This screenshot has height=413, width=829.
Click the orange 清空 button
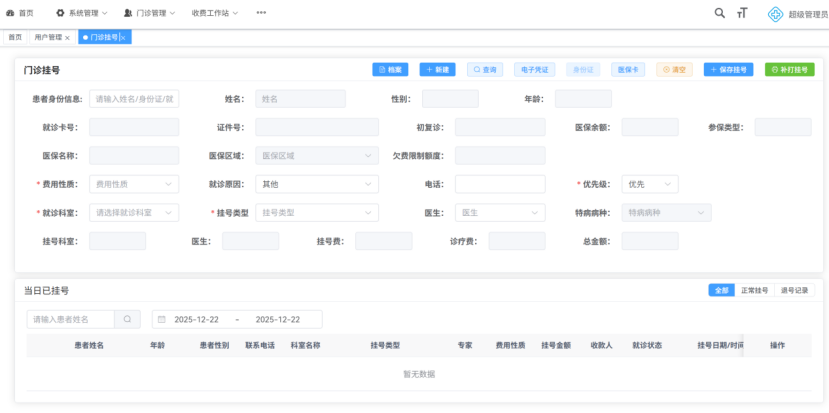[674, 70]
